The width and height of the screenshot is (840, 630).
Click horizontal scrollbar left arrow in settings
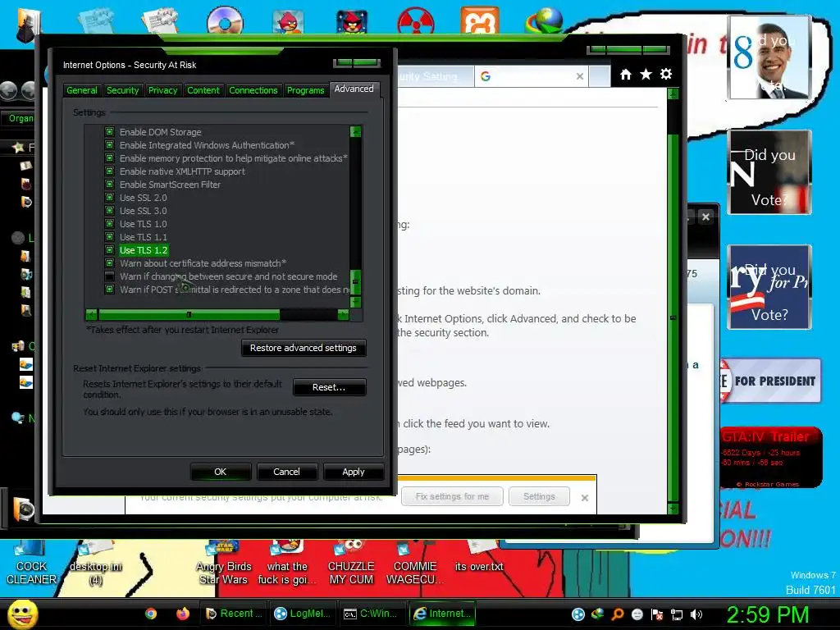[x=92, y=314]
